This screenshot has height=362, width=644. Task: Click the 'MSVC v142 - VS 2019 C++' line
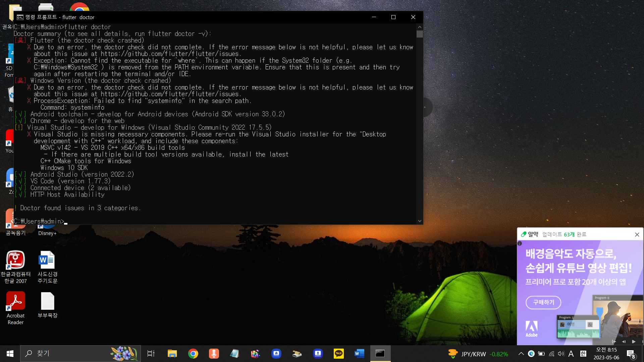pyautogui.click(x=113, y=148)
